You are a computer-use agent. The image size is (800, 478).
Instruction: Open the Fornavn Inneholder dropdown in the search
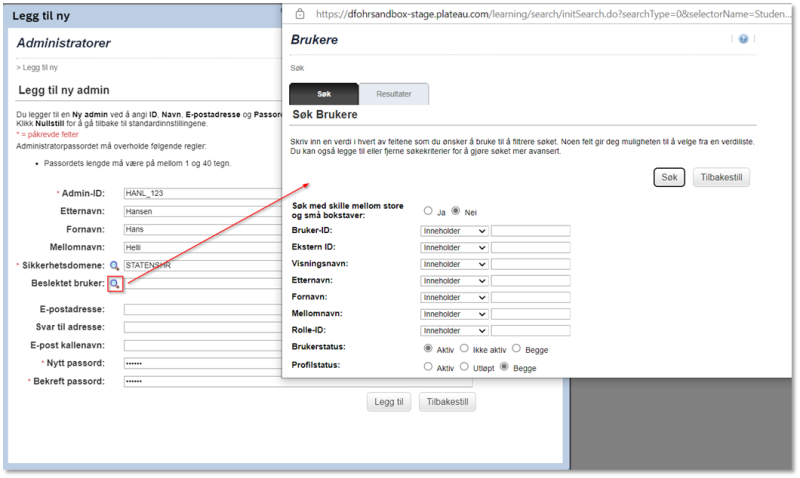click(x=454, y=297)
